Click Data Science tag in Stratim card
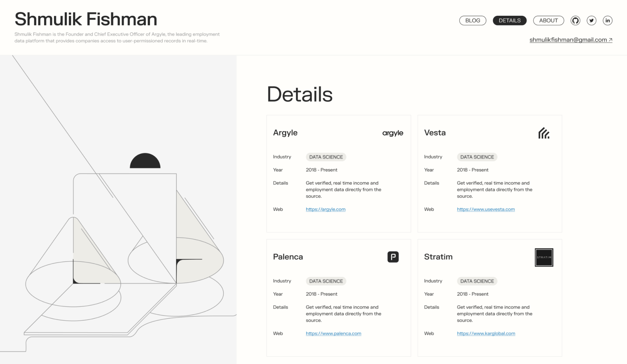The image size is (627, 364). tap(477, 281)
